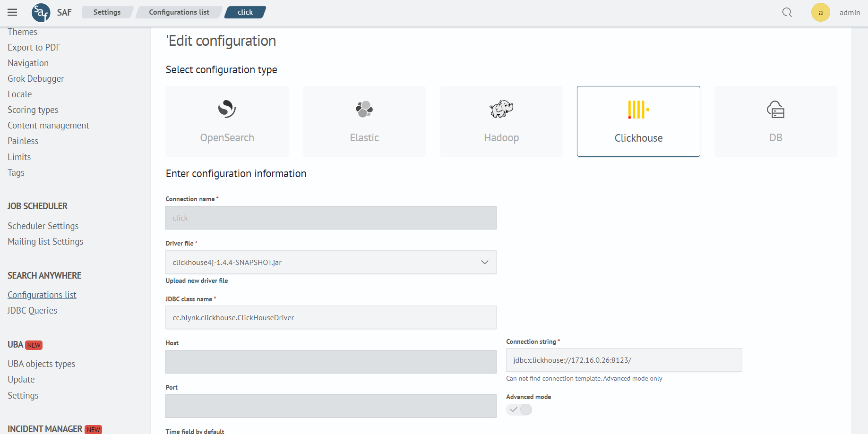Image resolution: width=868 pixels, height=434 pixels.
Task: Open Content management page
Action: 48,126
